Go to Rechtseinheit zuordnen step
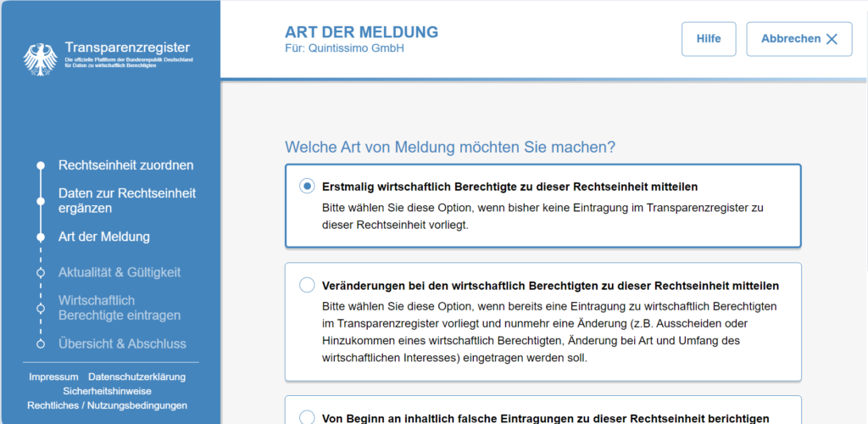Screen dimensions: 868x424 125,165
